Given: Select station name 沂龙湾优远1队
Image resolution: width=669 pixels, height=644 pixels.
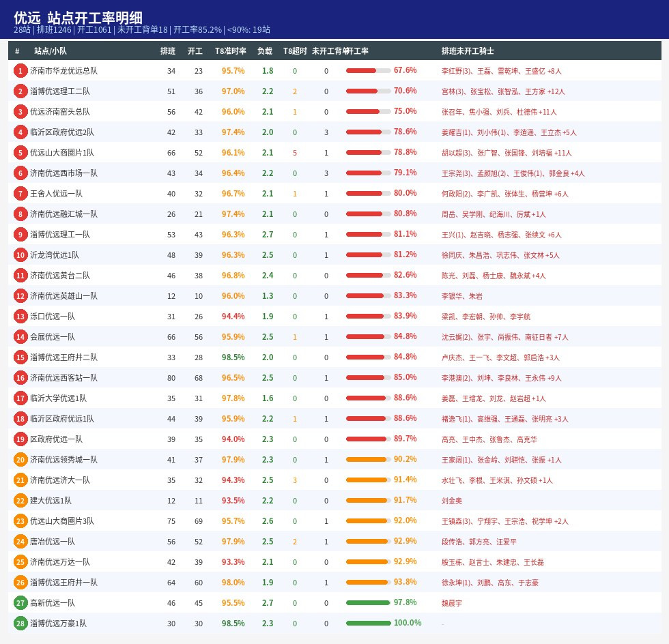Looking at the screenshot, I should pyautogui.click(x=54, y=255).
